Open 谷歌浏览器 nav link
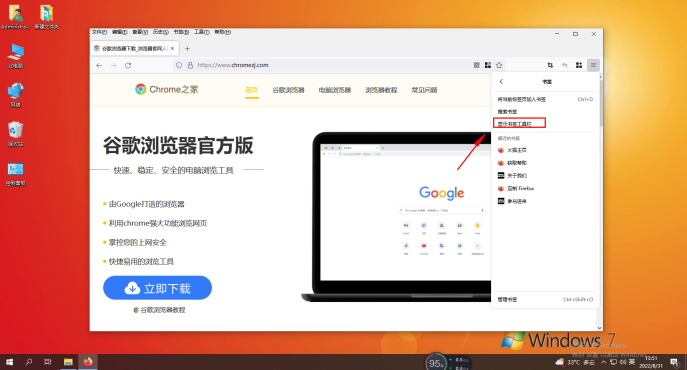 (x=288, y=90)
